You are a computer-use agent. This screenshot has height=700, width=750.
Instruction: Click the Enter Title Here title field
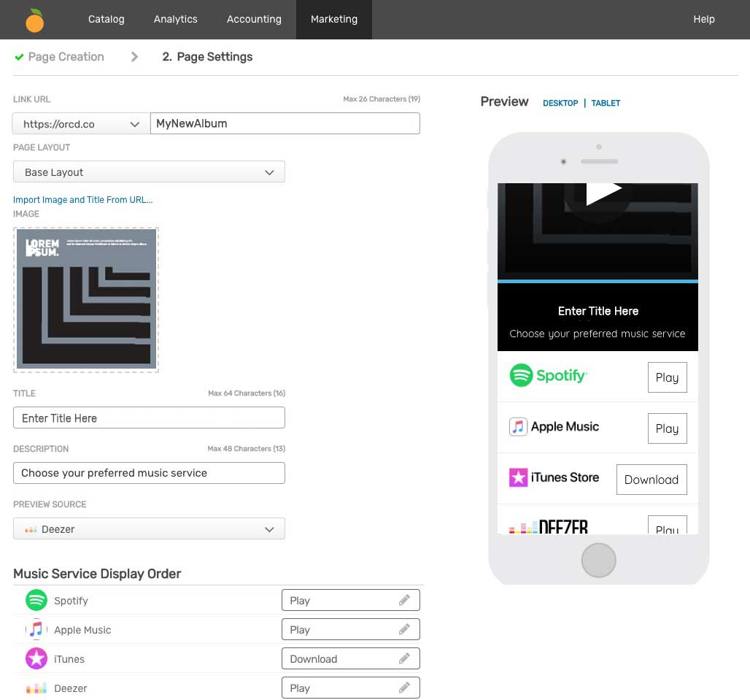click(149, 418)
